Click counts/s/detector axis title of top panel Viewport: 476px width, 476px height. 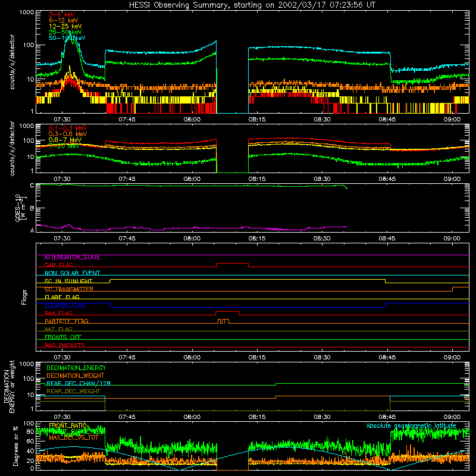pyautogui.click(x=12, y=62)
